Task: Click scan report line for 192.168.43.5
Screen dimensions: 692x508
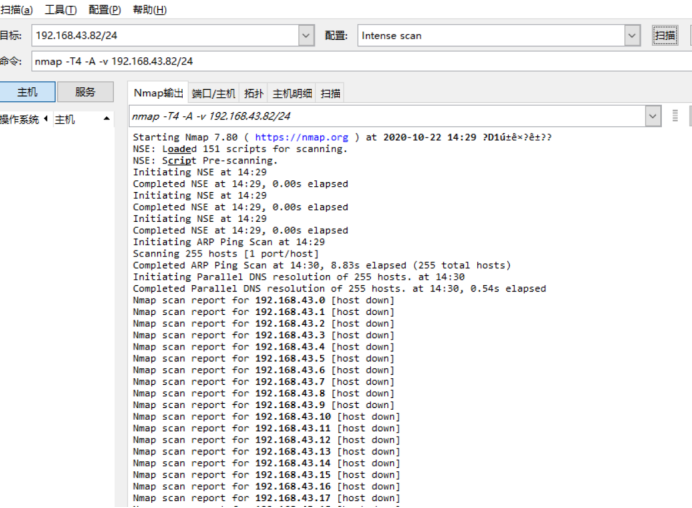Action: (263, 358)
